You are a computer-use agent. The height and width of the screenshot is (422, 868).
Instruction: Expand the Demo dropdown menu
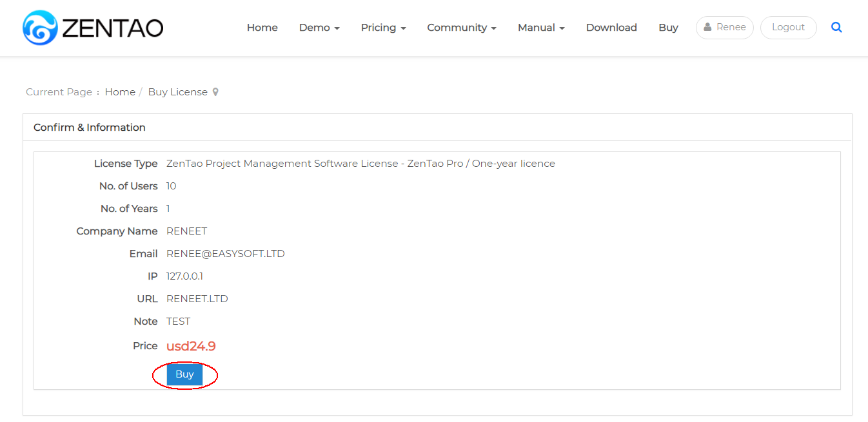[x=319, y=28]
